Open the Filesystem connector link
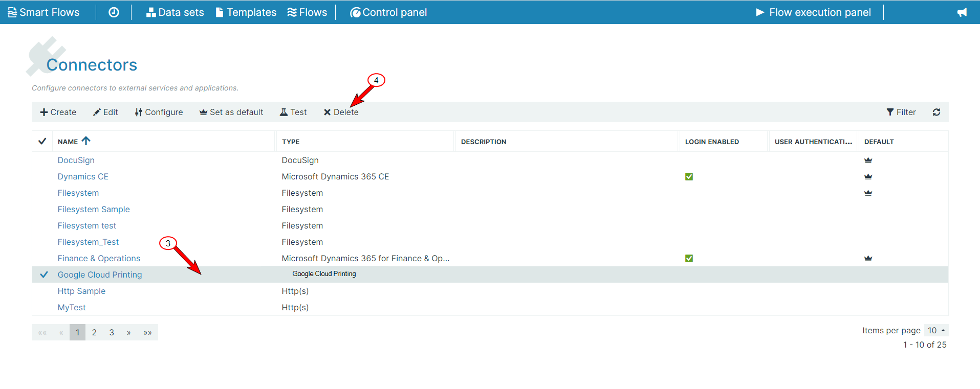The height and width of the screenshot is (389, 980). (78, 193)
